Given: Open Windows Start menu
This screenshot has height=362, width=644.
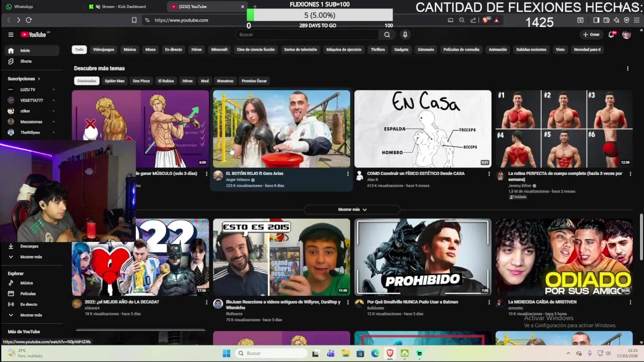Looking at the screenshot, I should coord(226,353).
